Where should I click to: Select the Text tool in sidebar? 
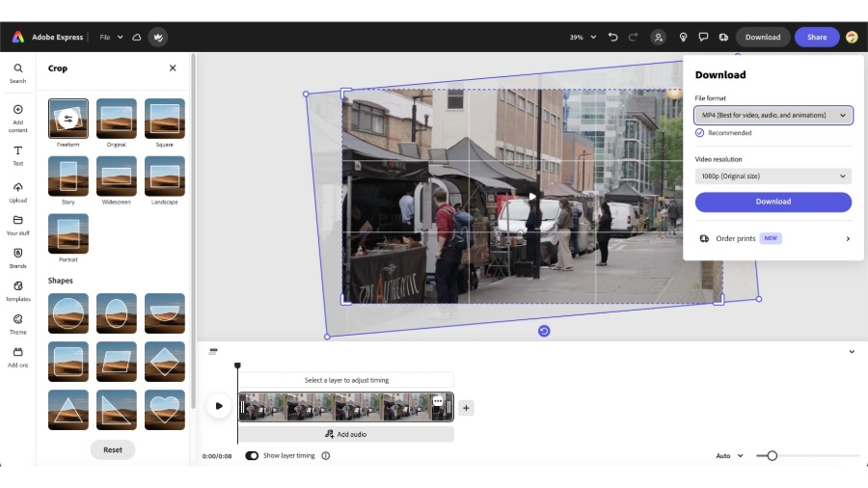coord(17,155)
